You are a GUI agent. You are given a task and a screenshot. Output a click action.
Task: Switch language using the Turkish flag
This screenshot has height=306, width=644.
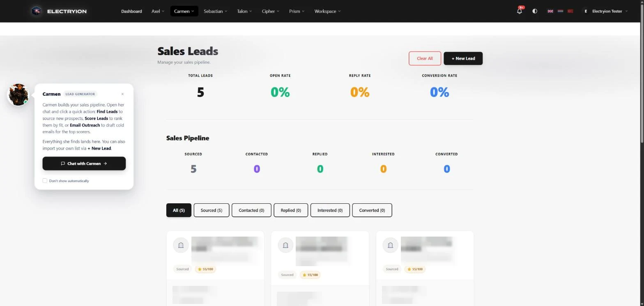[570, 11]
